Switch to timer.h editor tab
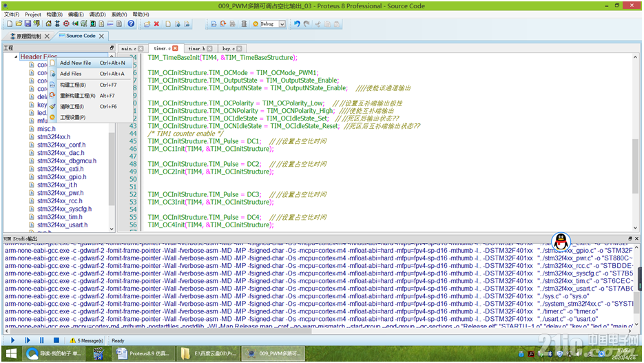The height and width of the screenshot is (363, 644). coord(197,48)
